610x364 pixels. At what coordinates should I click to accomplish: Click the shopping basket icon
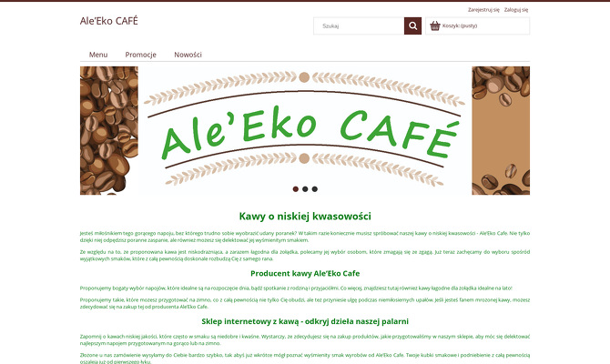435,25
